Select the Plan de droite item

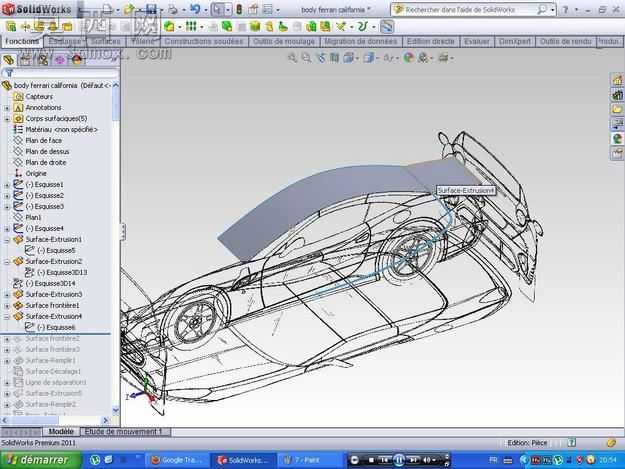click(45, 163)
